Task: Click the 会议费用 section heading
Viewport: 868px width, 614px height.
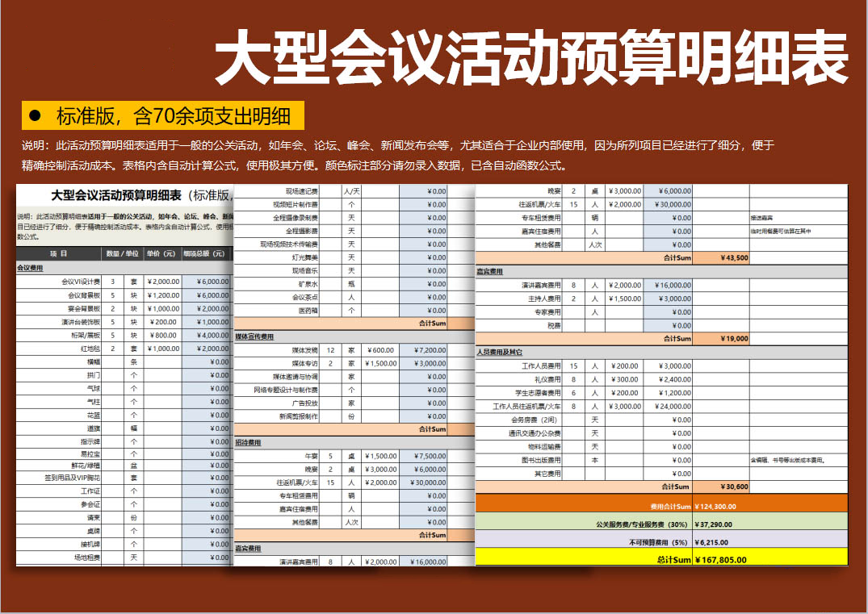Action: [30, 267]
